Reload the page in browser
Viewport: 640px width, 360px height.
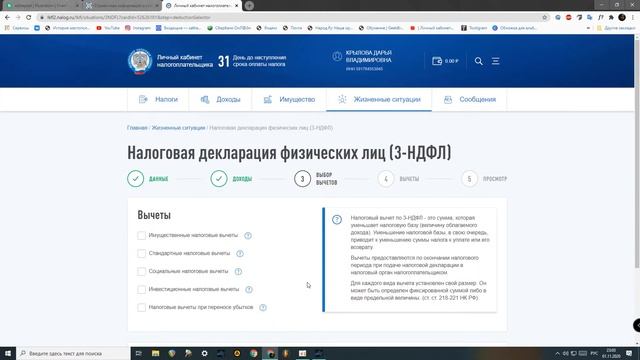[29, 18]
